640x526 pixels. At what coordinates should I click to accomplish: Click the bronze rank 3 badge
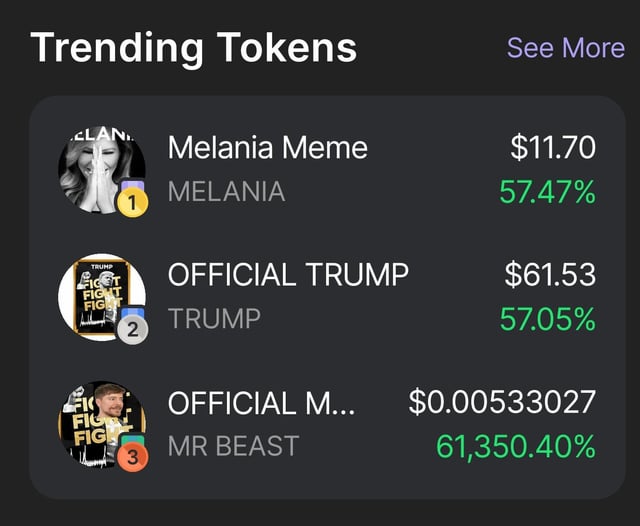point(132,456)
